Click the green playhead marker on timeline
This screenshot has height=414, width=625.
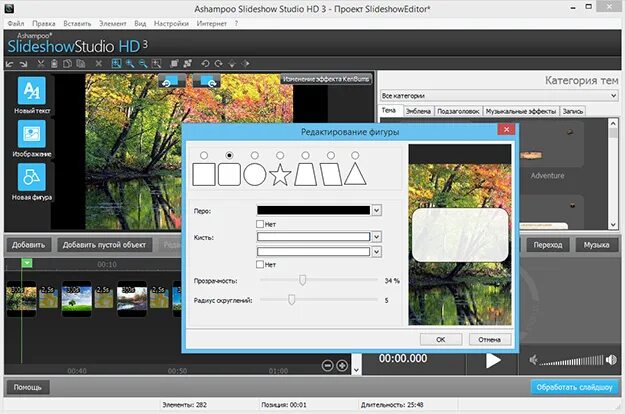tap(27, 263)
